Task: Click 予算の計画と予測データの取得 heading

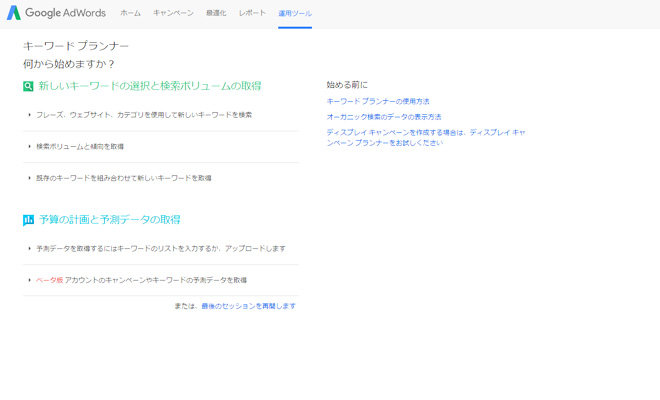Action: [x=110, y=220]
